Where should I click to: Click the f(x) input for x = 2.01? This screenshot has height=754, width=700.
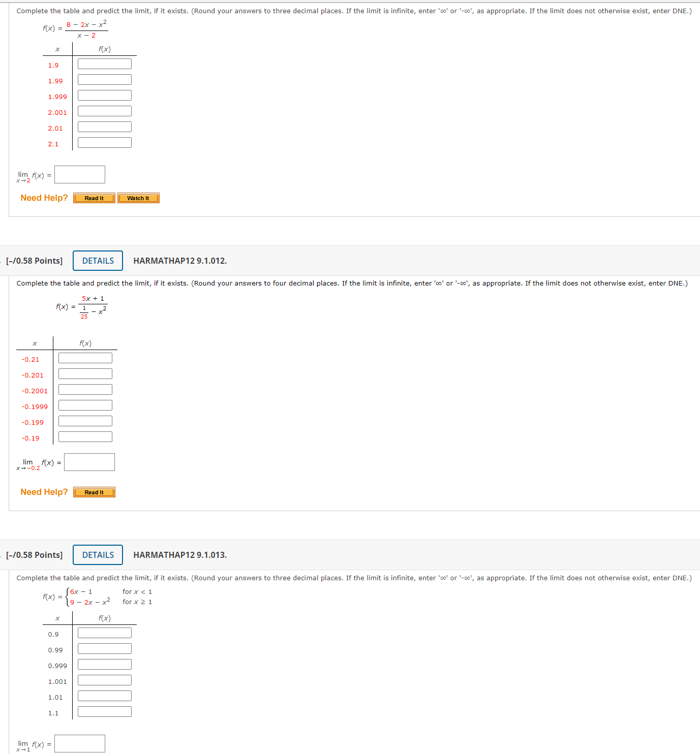105,127
